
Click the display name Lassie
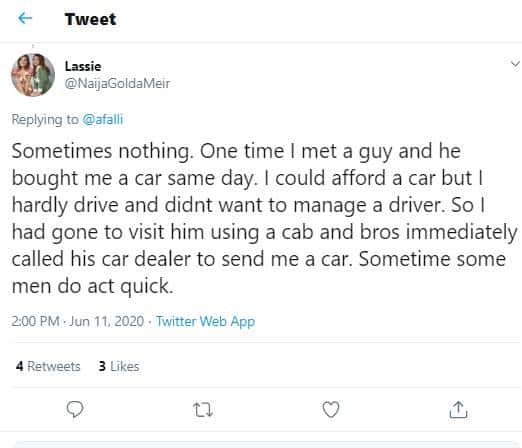pos(83,66)
